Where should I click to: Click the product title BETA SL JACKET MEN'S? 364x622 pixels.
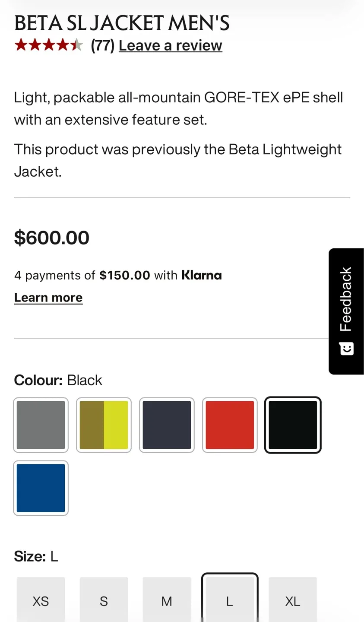click(121, 22)
